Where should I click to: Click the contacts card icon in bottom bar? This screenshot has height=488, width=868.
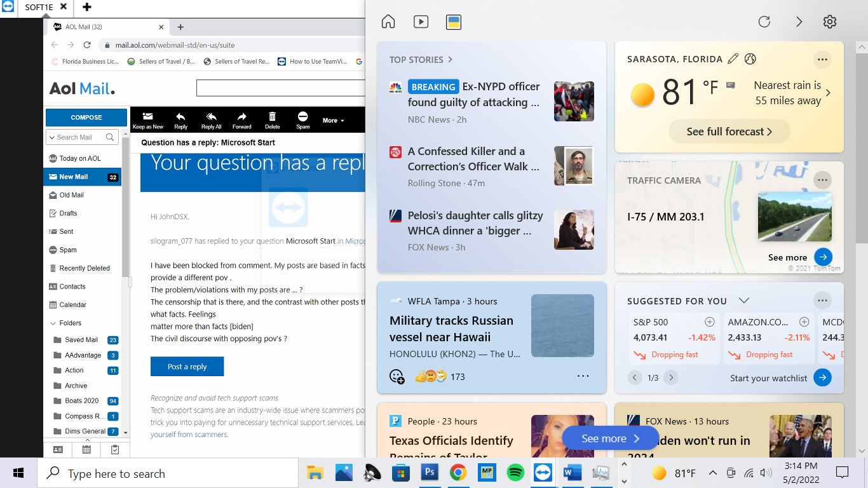58,449
